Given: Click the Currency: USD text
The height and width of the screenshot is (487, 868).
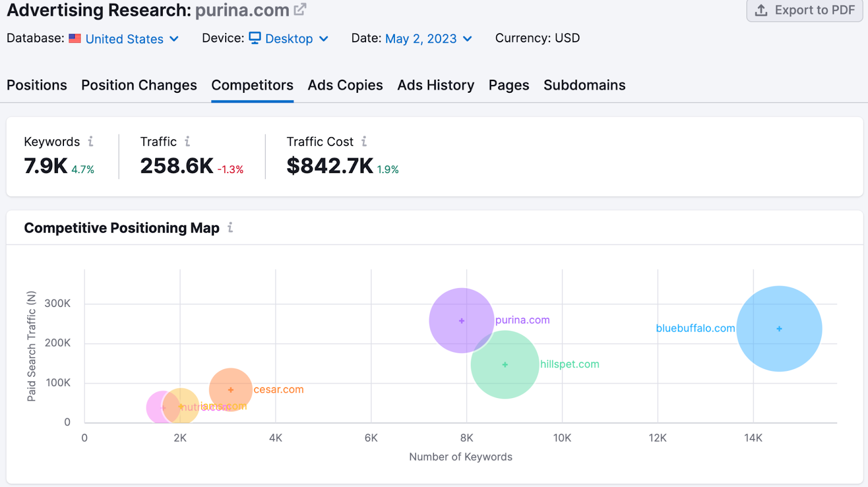Looking at the screenshot, I should coord(538,38).
